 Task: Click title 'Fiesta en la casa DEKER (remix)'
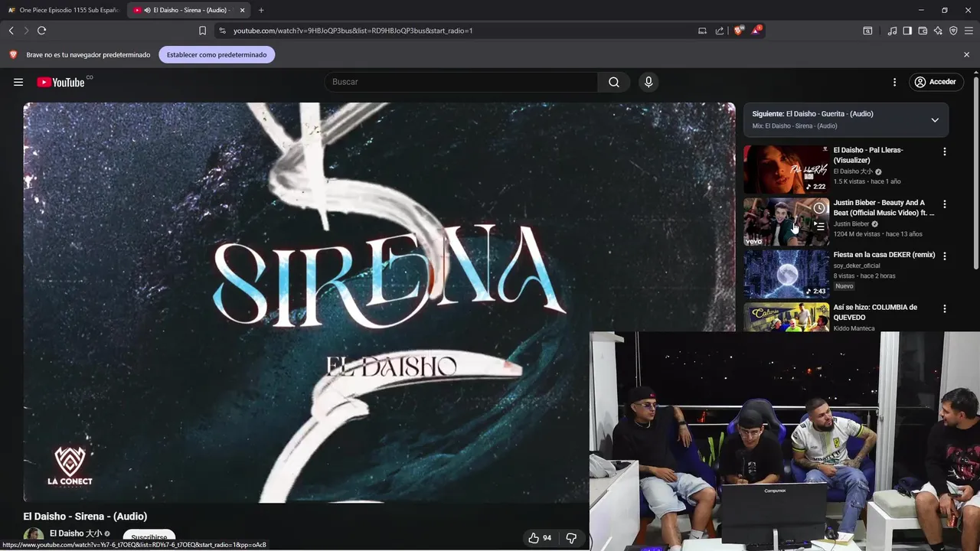click(x=884, y=255)
